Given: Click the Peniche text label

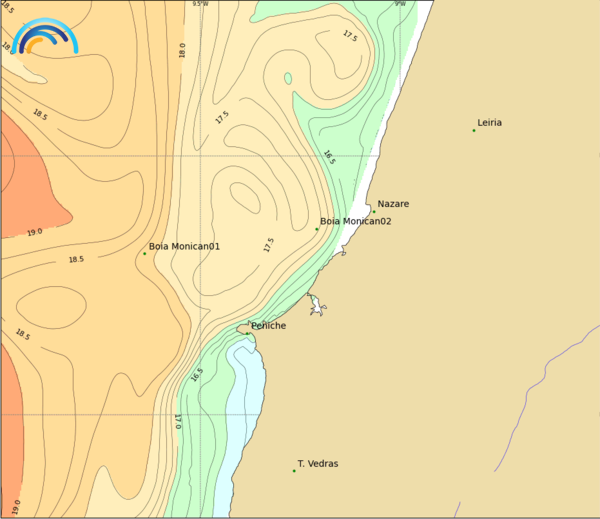Looking at the screenshot, I should [268, 326].
